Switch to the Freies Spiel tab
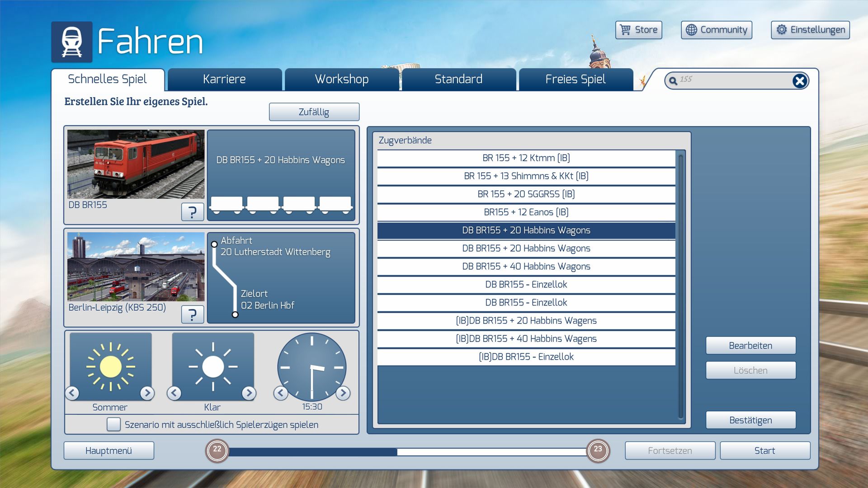This screenshot has width=868, height=488. [x=575, y=80]
